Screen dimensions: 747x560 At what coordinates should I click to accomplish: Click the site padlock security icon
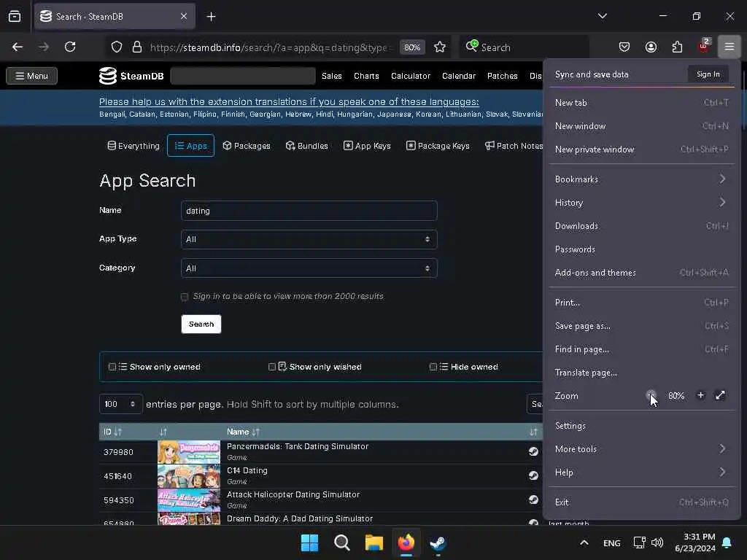click(x=136, y=47)
